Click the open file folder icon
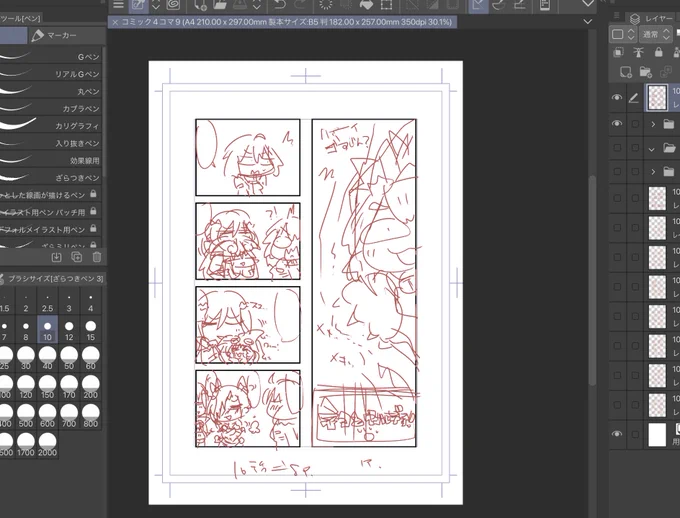The width and height of the screenshot is (680, 518). click(220, 5)
